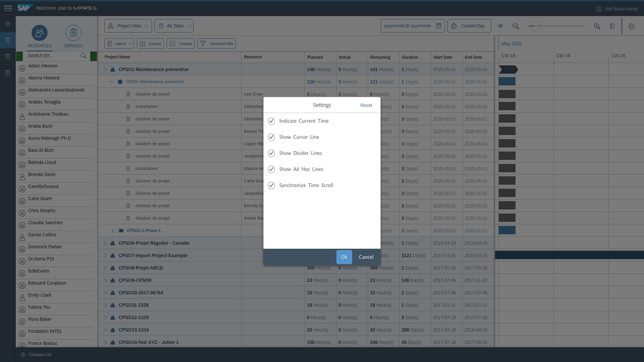Click the Current Day button
The height and width of the screenshot is (362, 644).
[469, 26]
